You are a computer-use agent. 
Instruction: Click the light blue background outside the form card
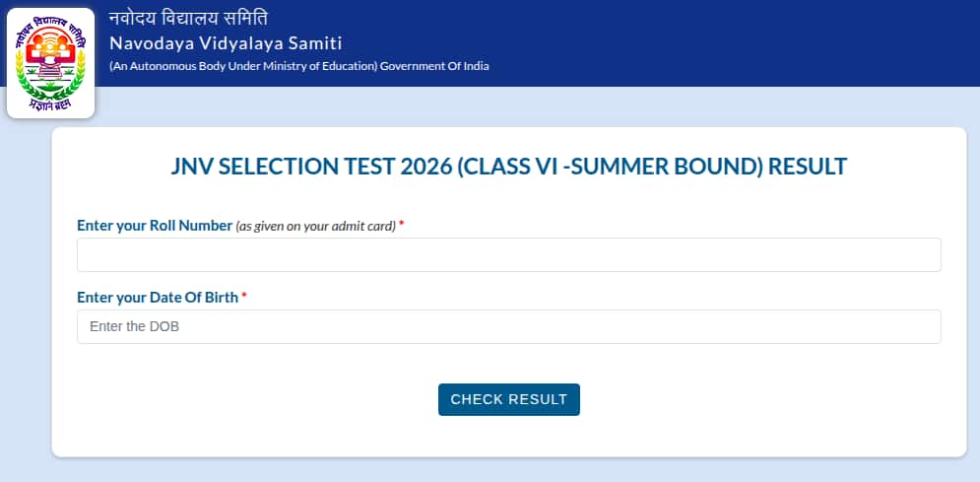click(26, 296)
